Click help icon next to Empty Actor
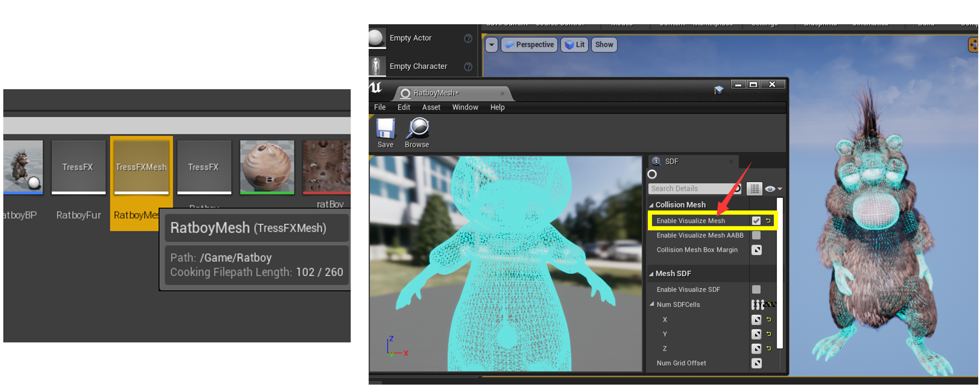 point(468,38)
